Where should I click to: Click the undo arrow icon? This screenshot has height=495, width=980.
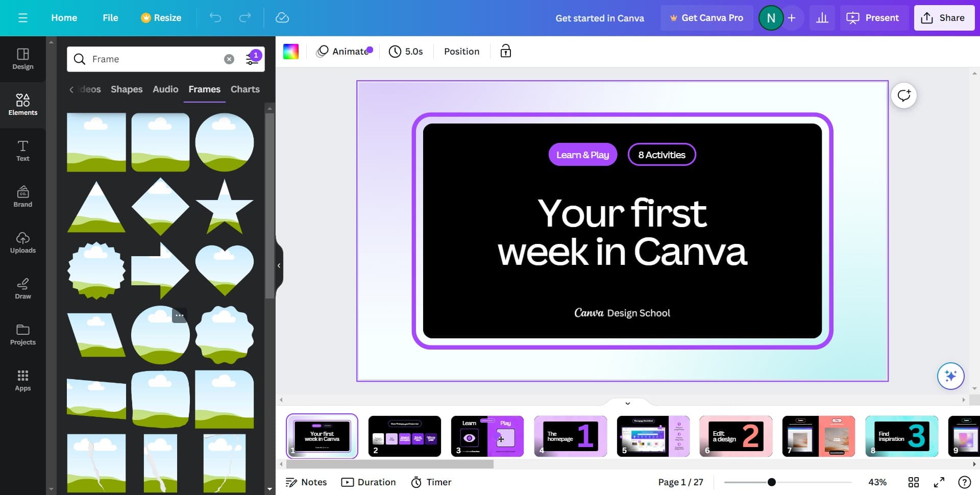pos(215,18)
